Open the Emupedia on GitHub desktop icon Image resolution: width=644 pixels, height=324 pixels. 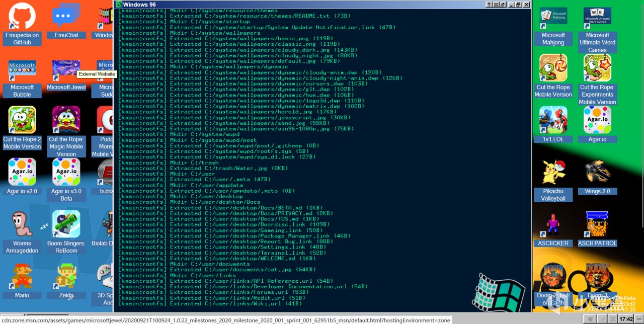pos(22,24)
